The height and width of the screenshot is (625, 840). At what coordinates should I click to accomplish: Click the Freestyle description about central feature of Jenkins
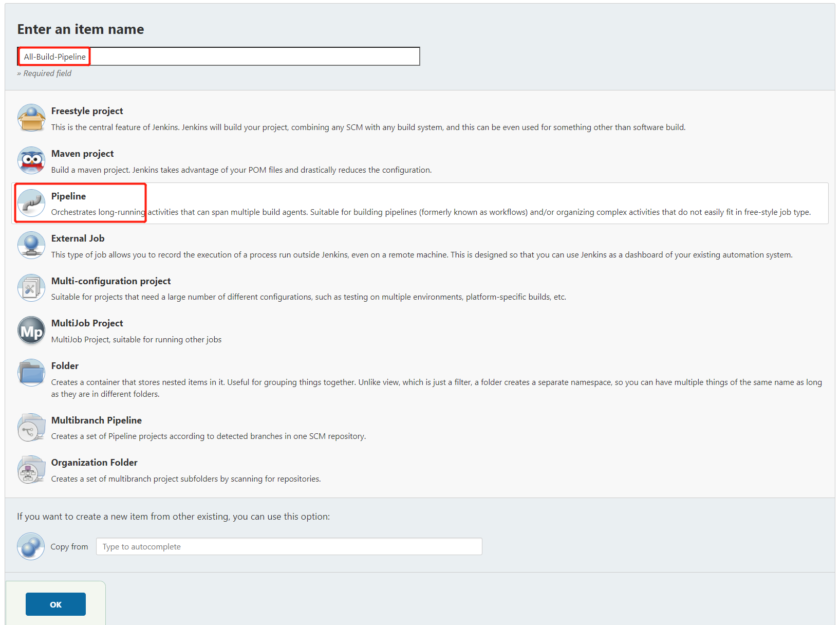pos(368,127)
